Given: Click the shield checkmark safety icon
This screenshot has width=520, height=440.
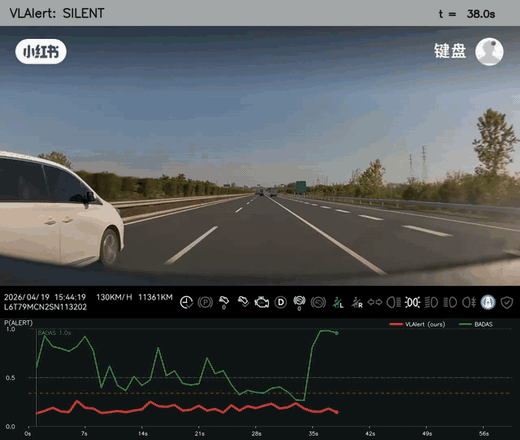Looking at the screenshot, I should point(507,303).
